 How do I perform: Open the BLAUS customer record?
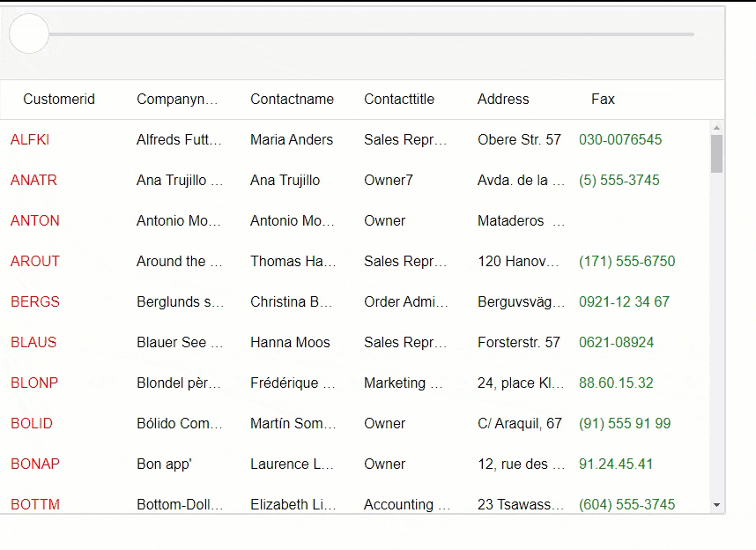pos(32,342)
